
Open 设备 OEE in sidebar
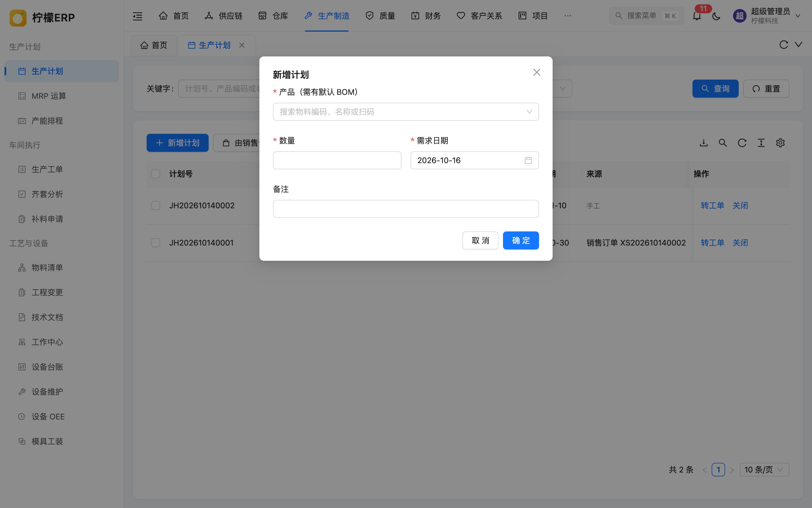[x=62, y=417]
